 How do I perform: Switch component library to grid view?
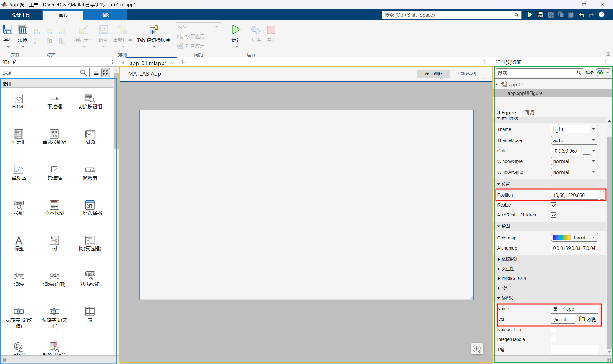[x=106, y=73]
